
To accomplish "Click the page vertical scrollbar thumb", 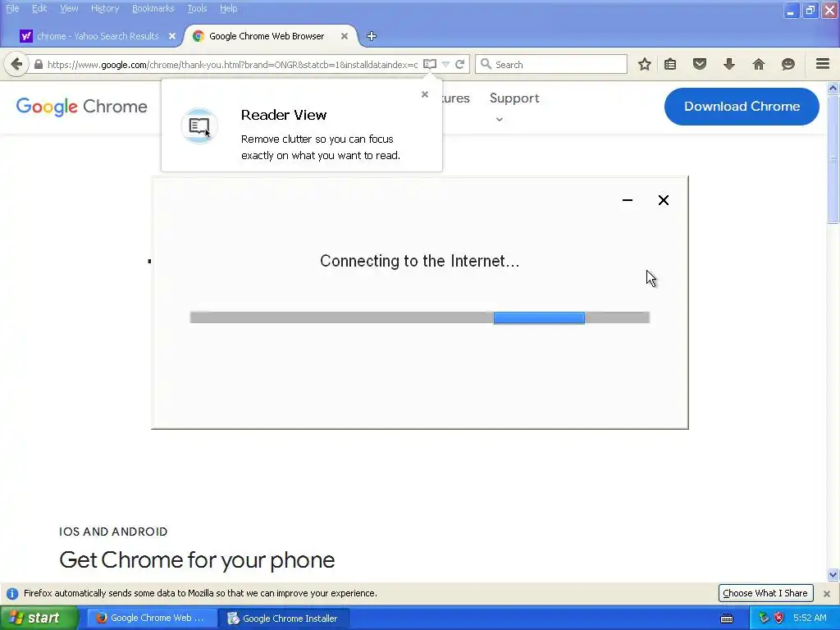I will 833,159.
